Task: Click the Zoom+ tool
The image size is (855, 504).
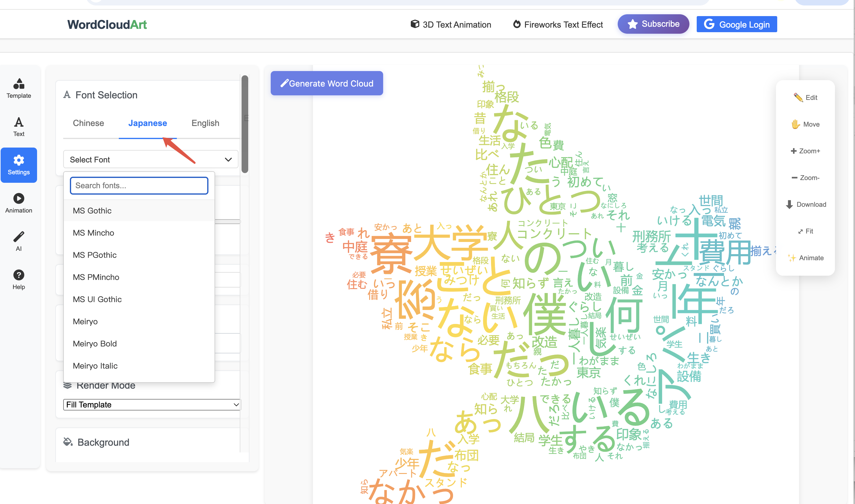Action: (x=805, y=151)
